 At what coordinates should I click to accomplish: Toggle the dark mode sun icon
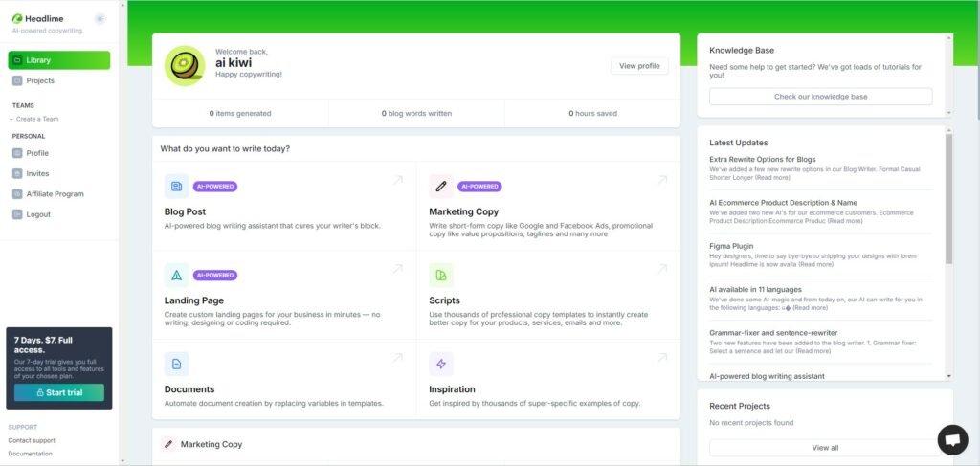click(100, 19)
